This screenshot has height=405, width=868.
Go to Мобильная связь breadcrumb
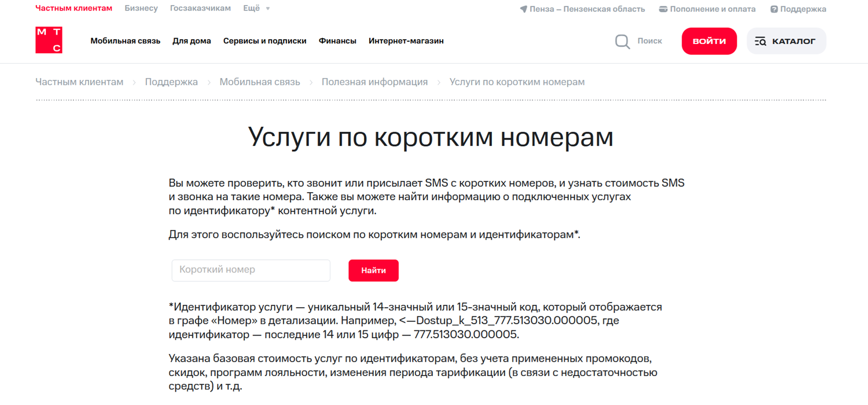[x=260, y=82]
